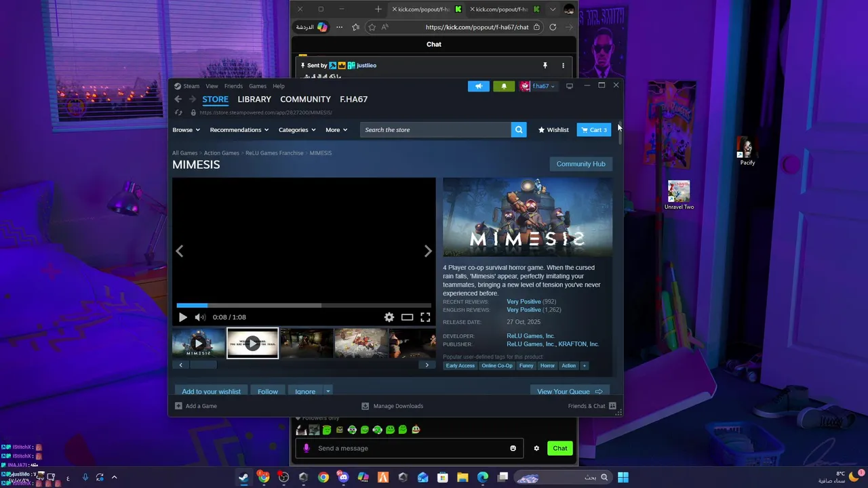Viewport: 868px width, 488px height.
Task: Click the Steam page vertical scrollbar
Action: tap(620, 132)
